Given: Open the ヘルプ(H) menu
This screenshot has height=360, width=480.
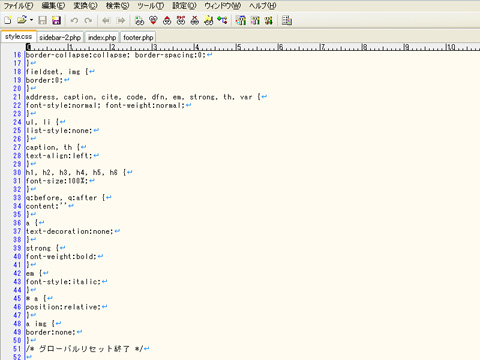Looking at the screenshot, I should [263, 6].
